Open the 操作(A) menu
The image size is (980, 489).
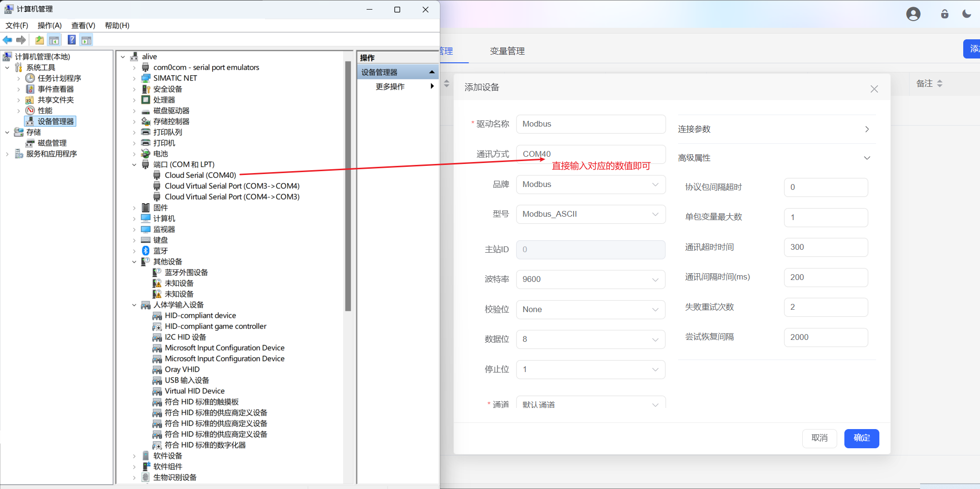[x=49, y=25]
